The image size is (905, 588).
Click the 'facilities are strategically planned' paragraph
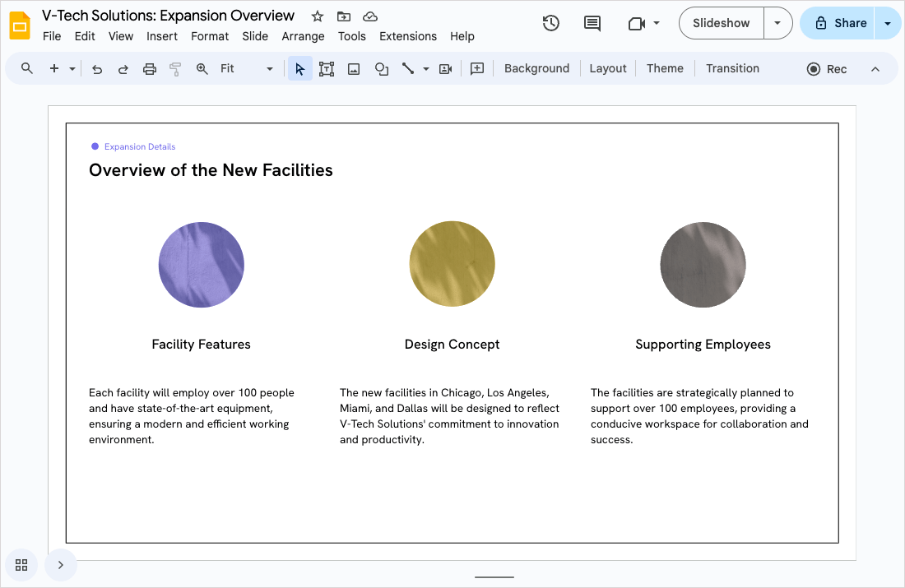[x=699, y=416]
